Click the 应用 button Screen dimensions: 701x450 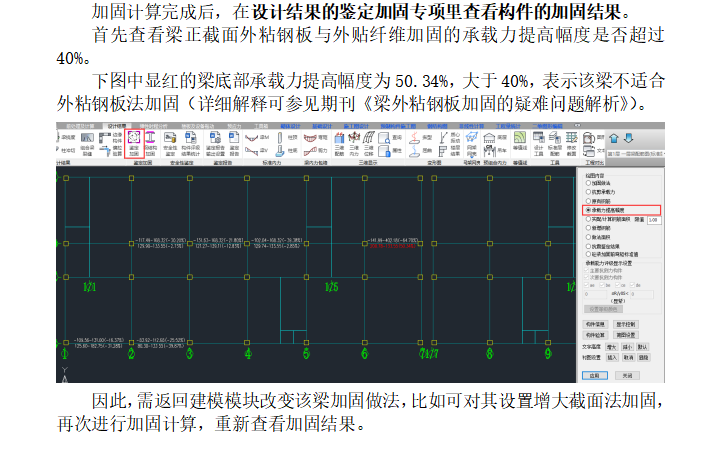pyautogui.click(x=595, y=375)
